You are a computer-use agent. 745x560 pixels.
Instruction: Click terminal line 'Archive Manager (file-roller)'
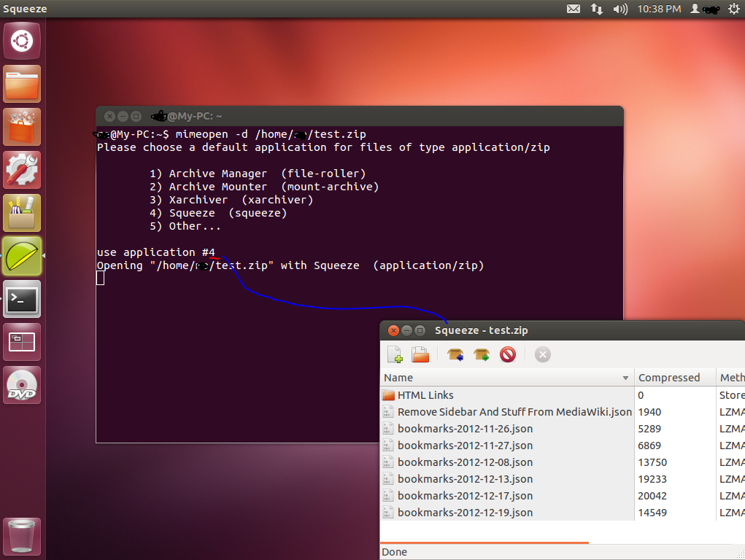258,174
